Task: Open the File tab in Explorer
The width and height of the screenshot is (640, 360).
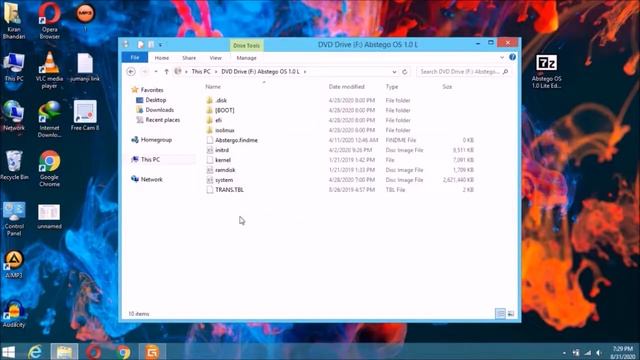Action: coord(135,58)
